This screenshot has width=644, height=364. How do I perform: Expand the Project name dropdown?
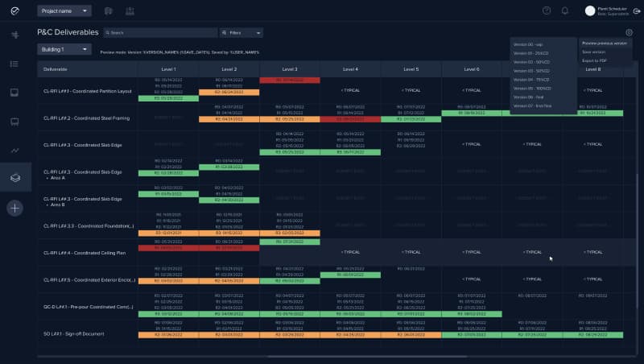64,11
